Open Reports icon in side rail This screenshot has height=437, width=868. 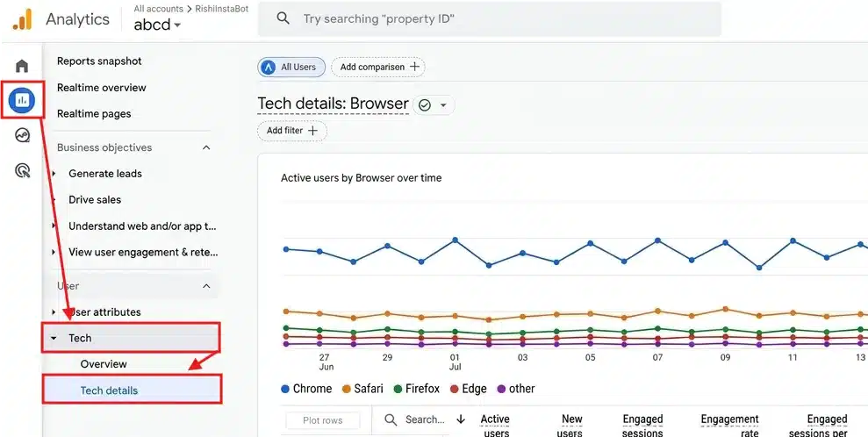22,100
